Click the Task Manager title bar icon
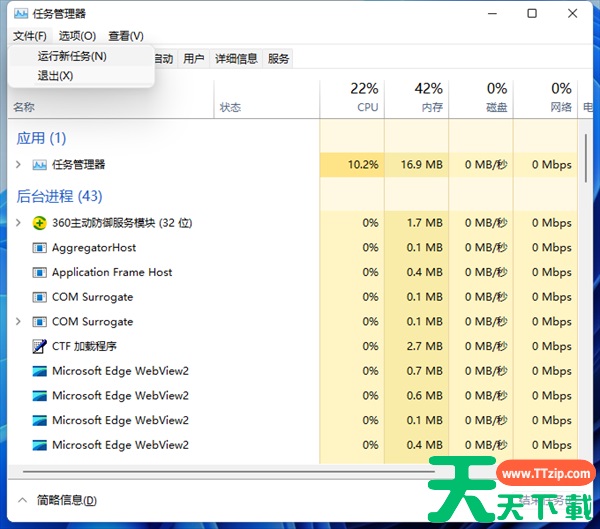This screenshot has height=529, width=600. click(21, 14)
